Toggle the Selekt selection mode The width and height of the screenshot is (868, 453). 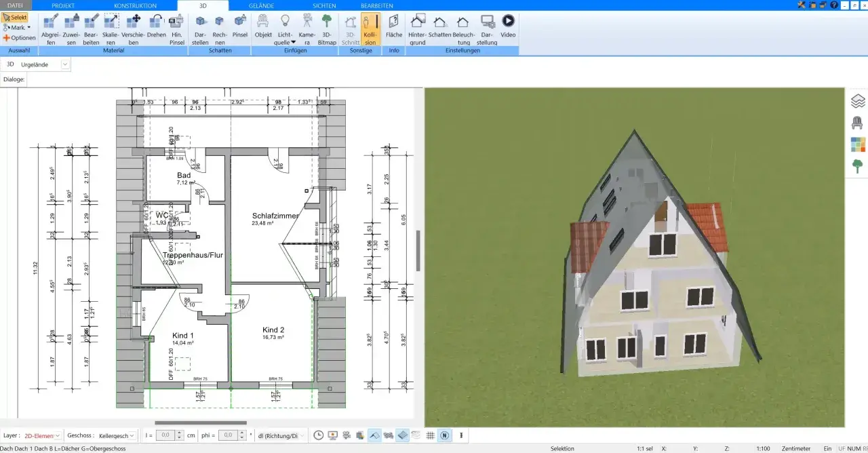click(x=14, y=17)
